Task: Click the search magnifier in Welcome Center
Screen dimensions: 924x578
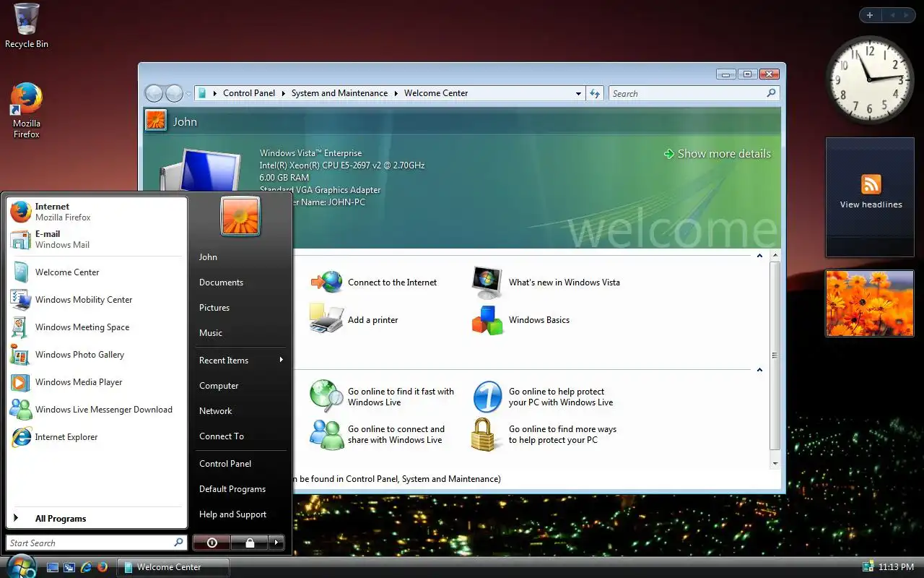Action: (x=771, y=93)
